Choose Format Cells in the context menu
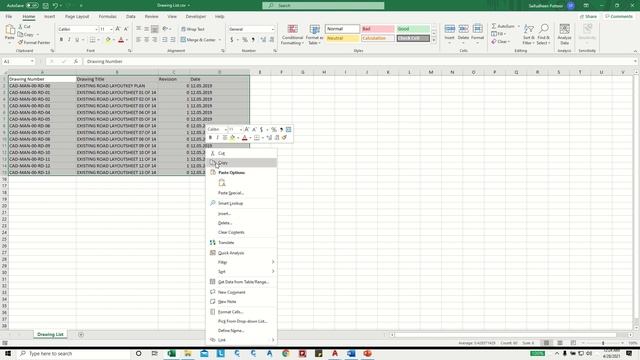 coord(241,312)
